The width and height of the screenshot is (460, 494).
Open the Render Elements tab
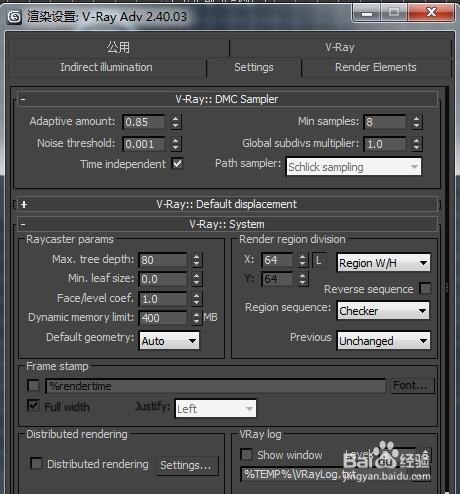point(376,67)
